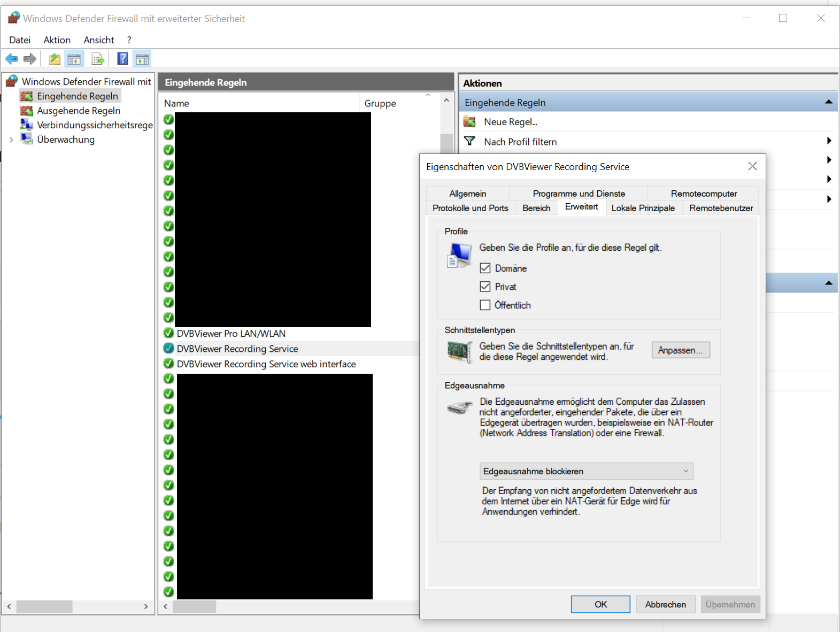Select Eingehende Regeln in the tree
The width and height of the screenshot is (840, 632).
78,96
